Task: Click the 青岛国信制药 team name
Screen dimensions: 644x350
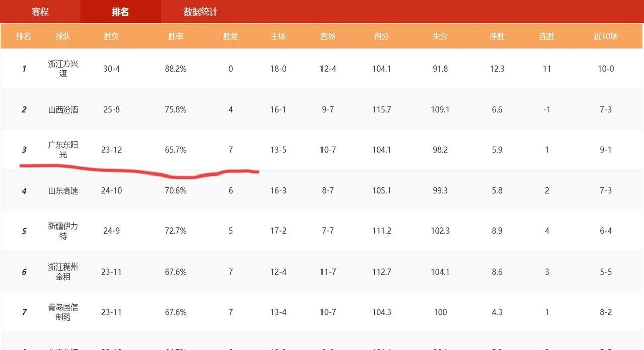Action: [x=63, y=312]
